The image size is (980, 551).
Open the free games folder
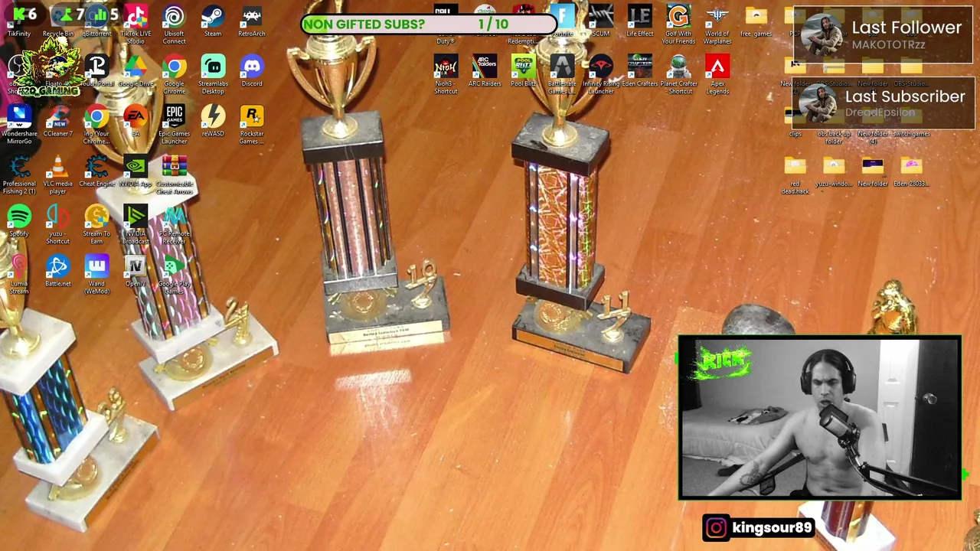coord(756,21)
